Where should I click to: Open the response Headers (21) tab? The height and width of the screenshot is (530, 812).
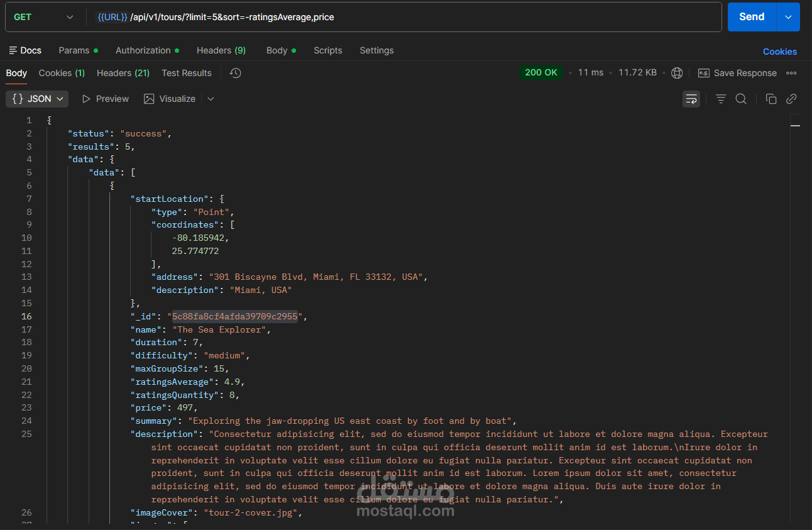coord(123,73)
